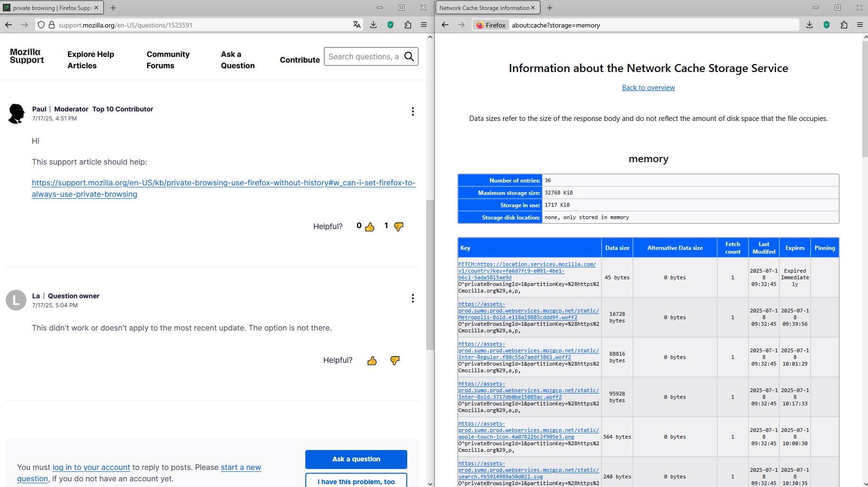
Task: Click the forward arrow in the left Firefox window
Action: click(x=25, y=25)
